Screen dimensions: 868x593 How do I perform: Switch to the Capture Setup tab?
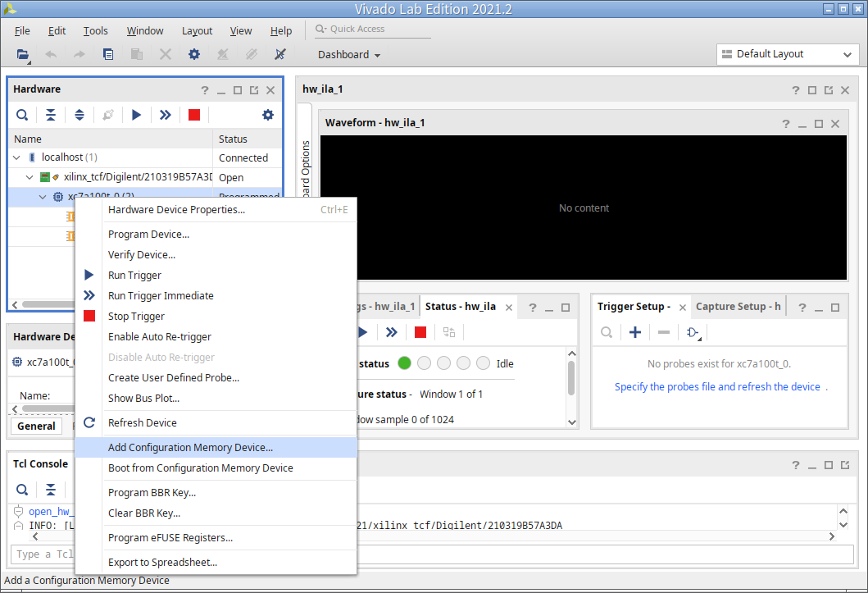(738, 307)
